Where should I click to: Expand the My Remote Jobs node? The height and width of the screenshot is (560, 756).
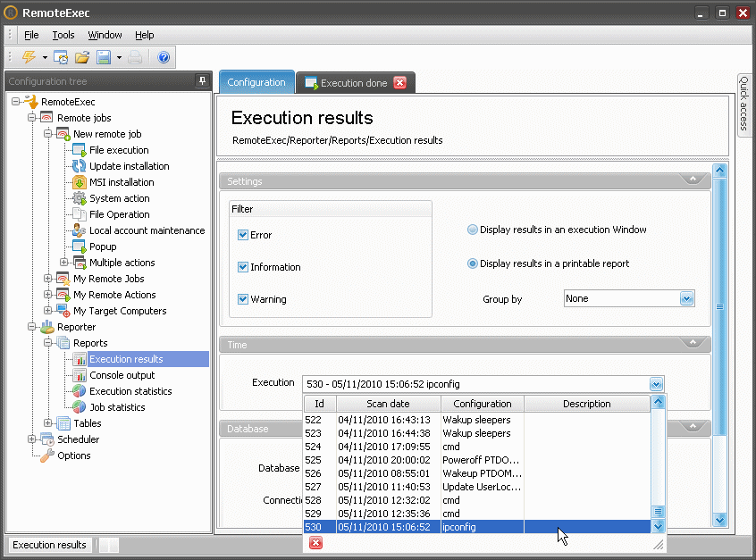[x=47, y=279]
